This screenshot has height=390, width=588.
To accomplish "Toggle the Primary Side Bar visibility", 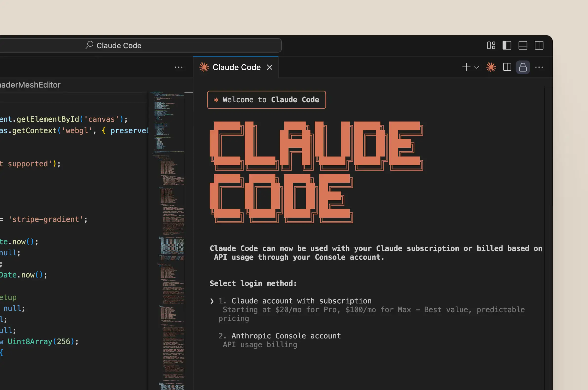I will [507, 45].
